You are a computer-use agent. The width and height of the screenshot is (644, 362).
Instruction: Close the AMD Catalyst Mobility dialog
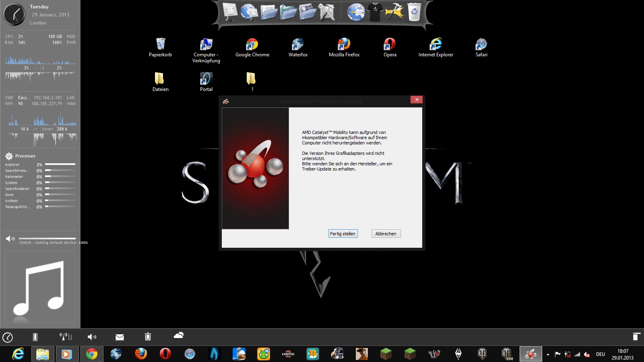[417, 100]
